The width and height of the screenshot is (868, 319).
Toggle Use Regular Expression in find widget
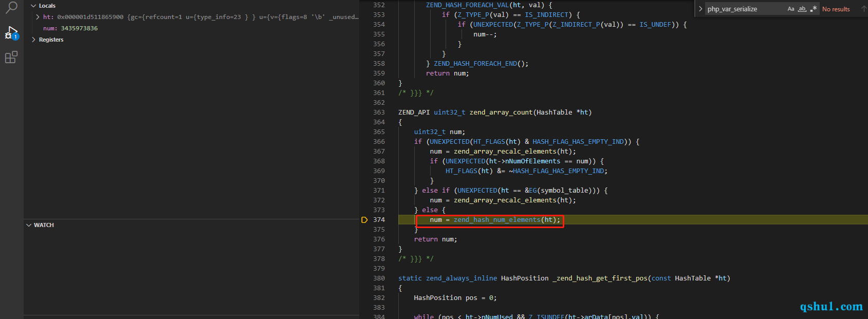click(814, 9)
